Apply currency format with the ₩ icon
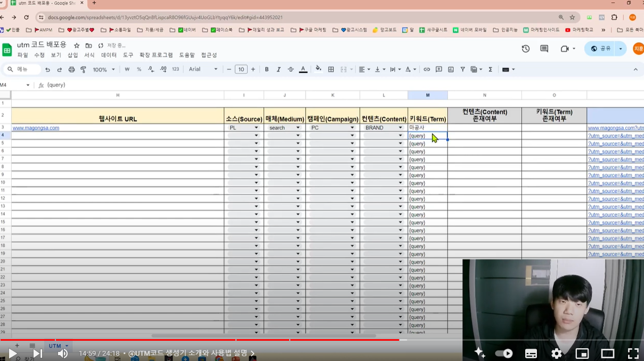 coord(127,69)
